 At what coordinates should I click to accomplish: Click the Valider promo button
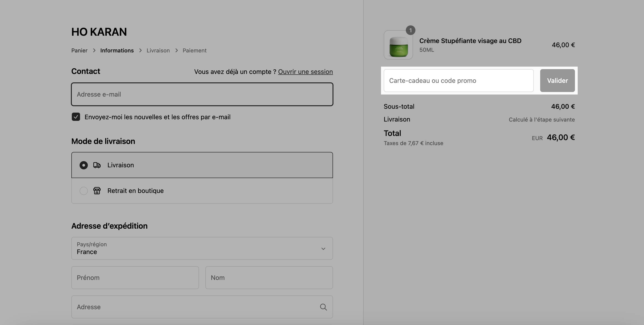[557, 81]
